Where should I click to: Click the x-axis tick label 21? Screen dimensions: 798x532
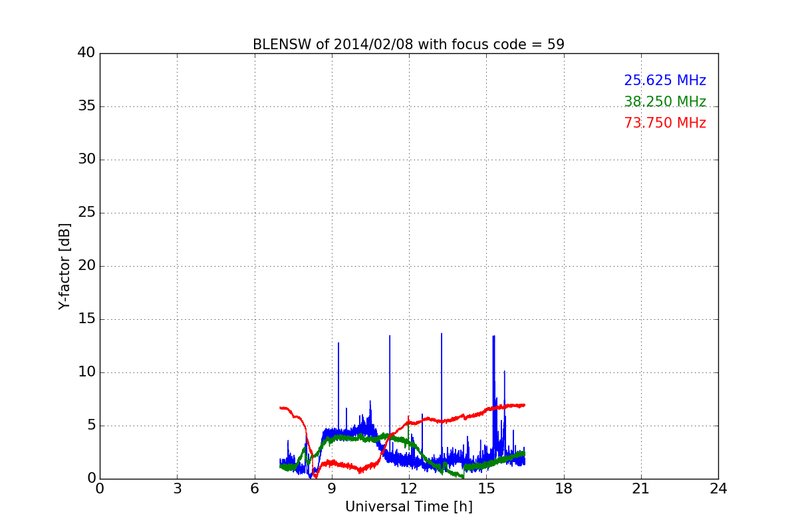641,488
